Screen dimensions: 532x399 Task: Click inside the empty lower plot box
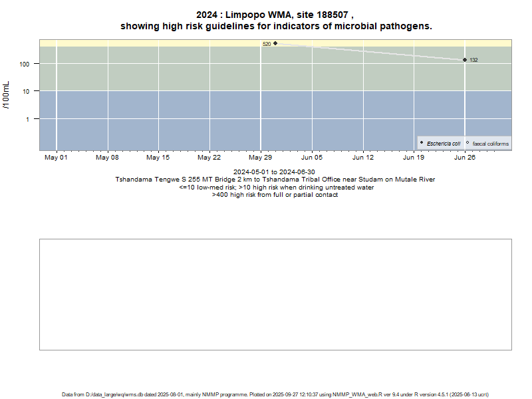[x=275, y=294]
